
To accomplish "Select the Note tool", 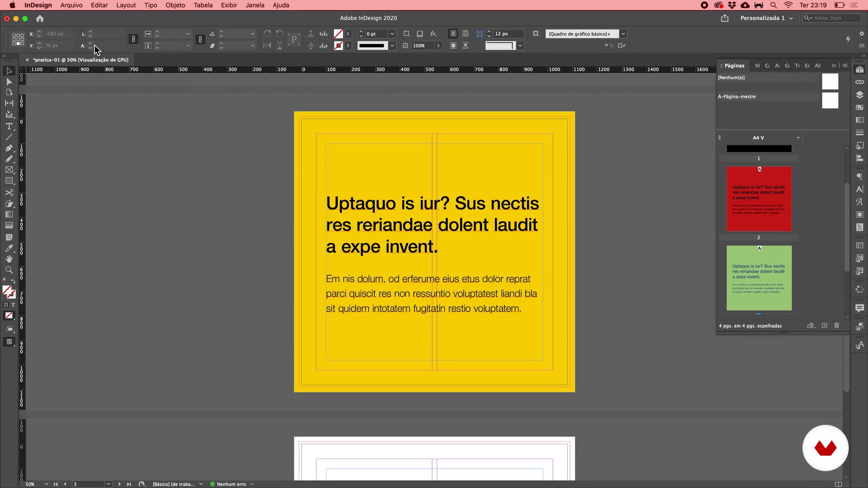I will click(9, 237).
